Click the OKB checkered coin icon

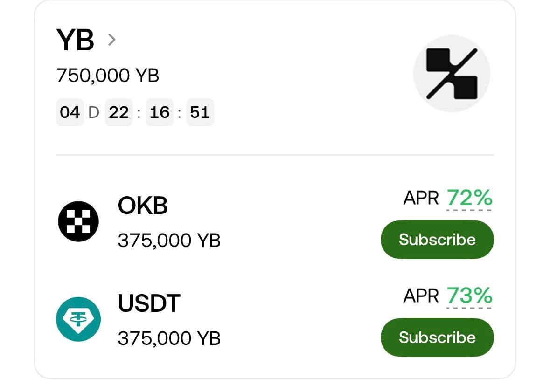pos(78,221)
